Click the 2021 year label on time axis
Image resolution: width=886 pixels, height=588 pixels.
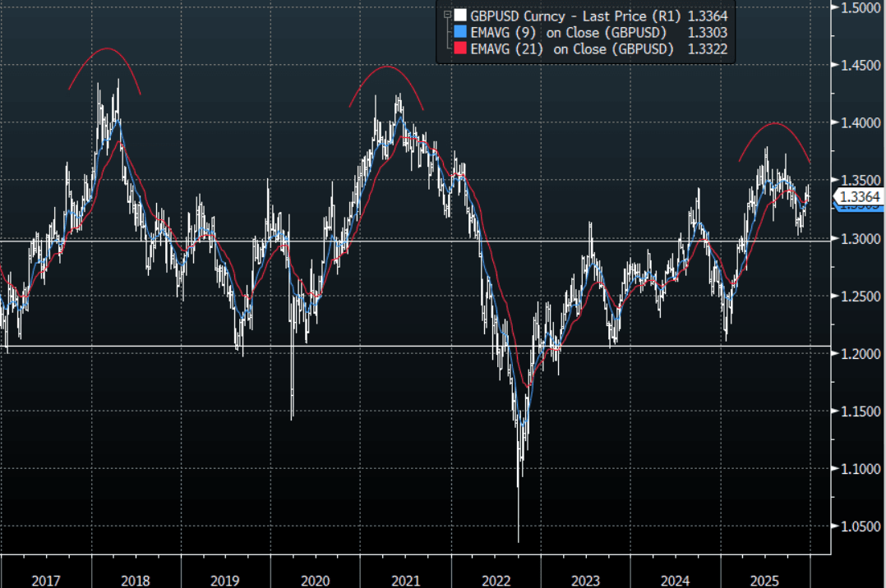[406, 580]
